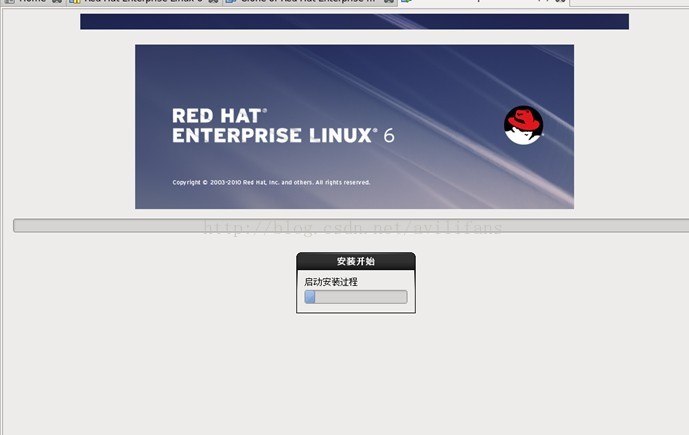
Task: Click the Red Hat shadowman logo
Action: (523, 125)
